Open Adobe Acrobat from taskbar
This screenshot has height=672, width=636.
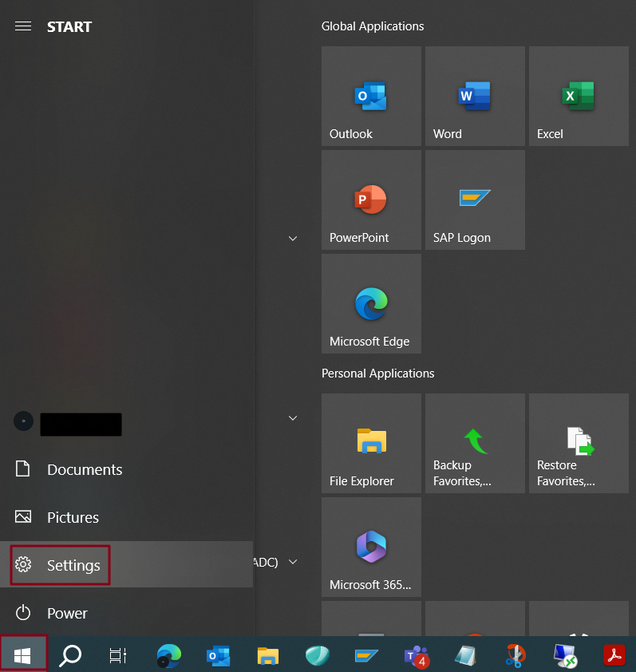[x=614, y=656]
